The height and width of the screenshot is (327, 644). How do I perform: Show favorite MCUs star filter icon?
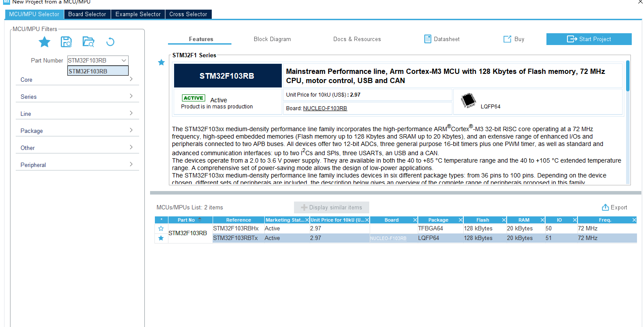tap(45, 42)
